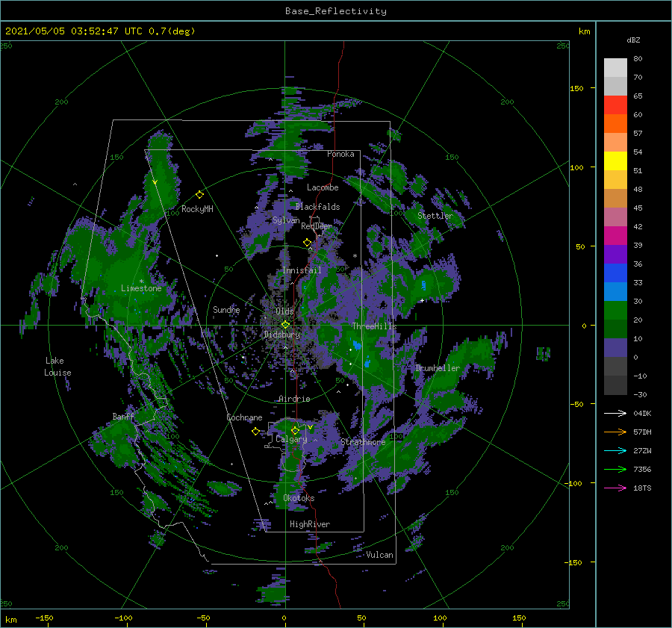Click the green 7356 arrow in the legend
The width and height of the screenshot is (672, 628).
[615, 470]
